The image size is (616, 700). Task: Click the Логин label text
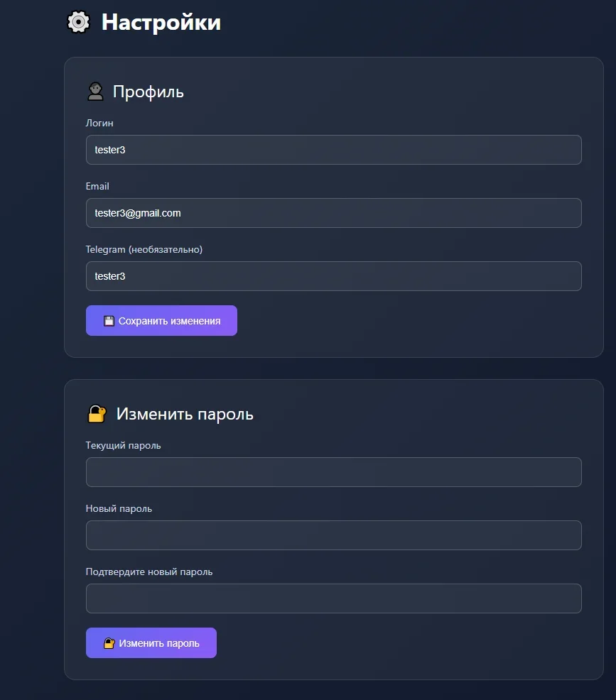pos(99,123)
